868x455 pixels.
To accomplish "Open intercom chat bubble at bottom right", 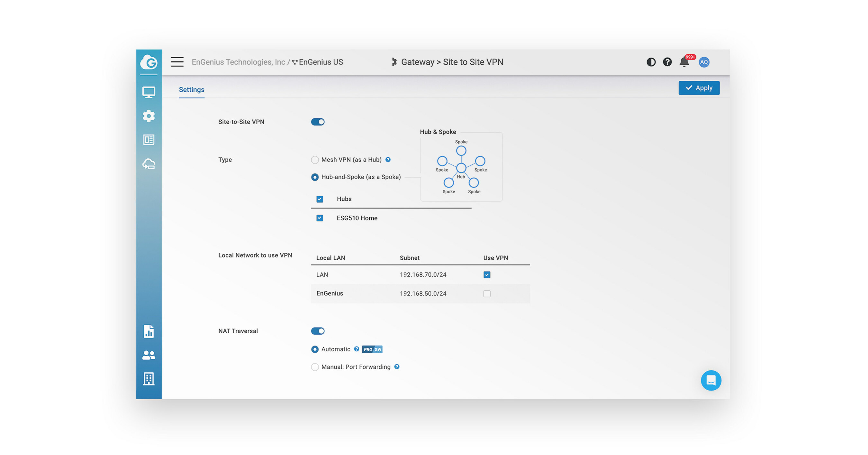I will [711, 380].
